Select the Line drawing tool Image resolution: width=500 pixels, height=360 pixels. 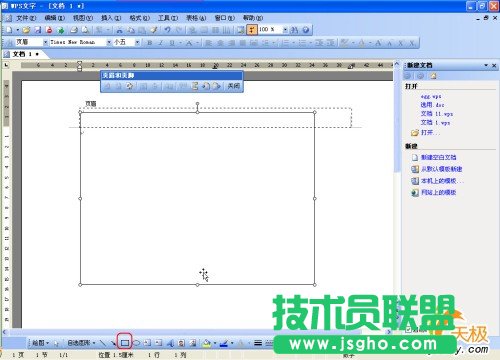click(103, 343)
